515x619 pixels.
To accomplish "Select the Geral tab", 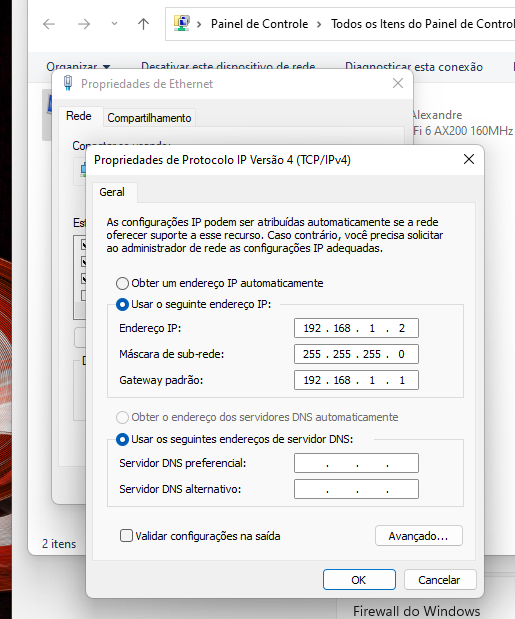I will pos(112,192).
